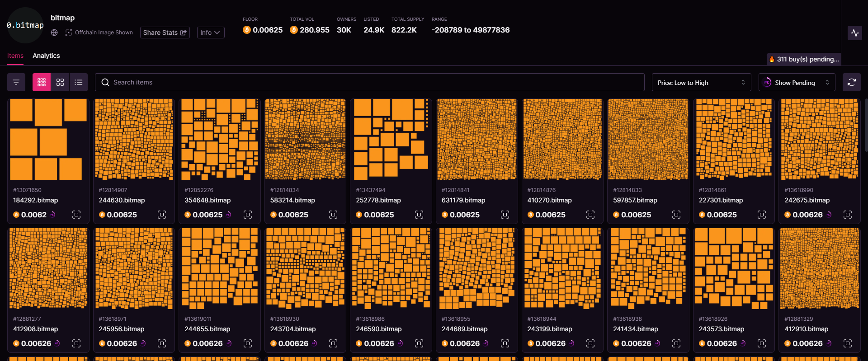Open 184292.bitmap thumbnail
The height and width of the screenshot is (361, 868).
pos(48,140)
